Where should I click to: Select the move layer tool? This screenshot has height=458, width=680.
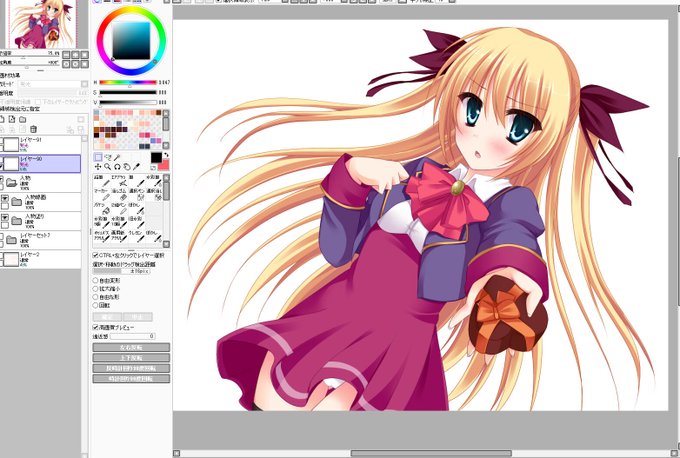point(98,167)
